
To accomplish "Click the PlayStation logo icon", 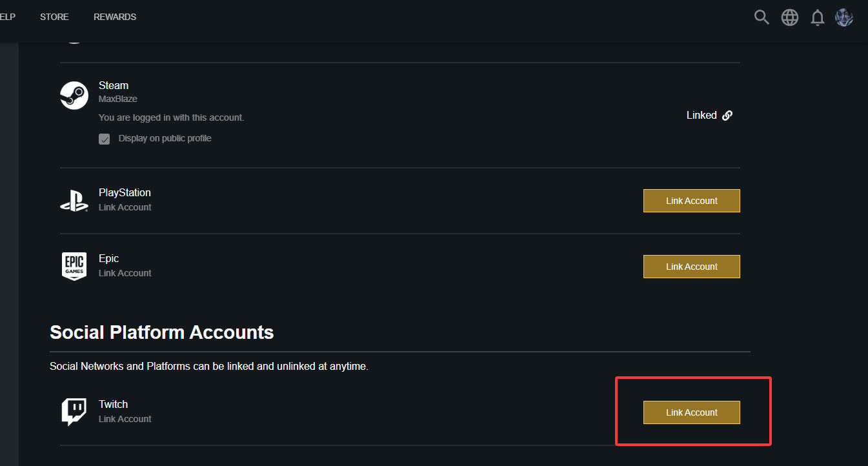I will [74, 200].
